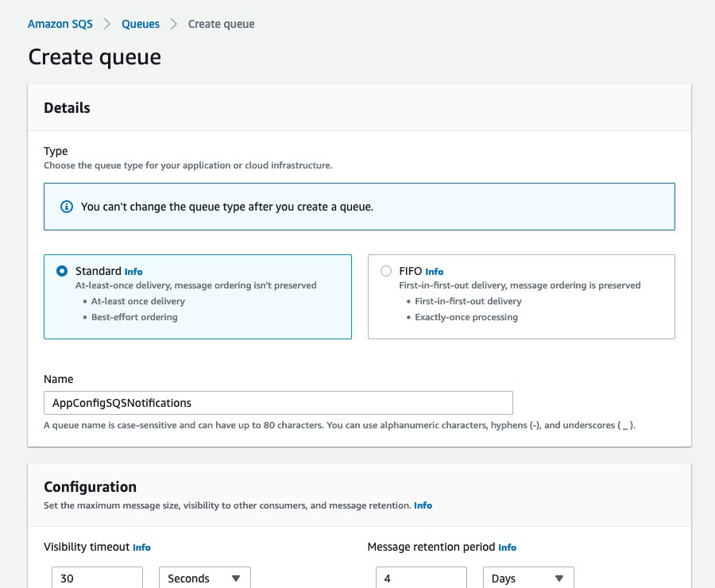Click the message retention value field showing 4
This screenshot has width=715, height=588.
tap(421, 578)
